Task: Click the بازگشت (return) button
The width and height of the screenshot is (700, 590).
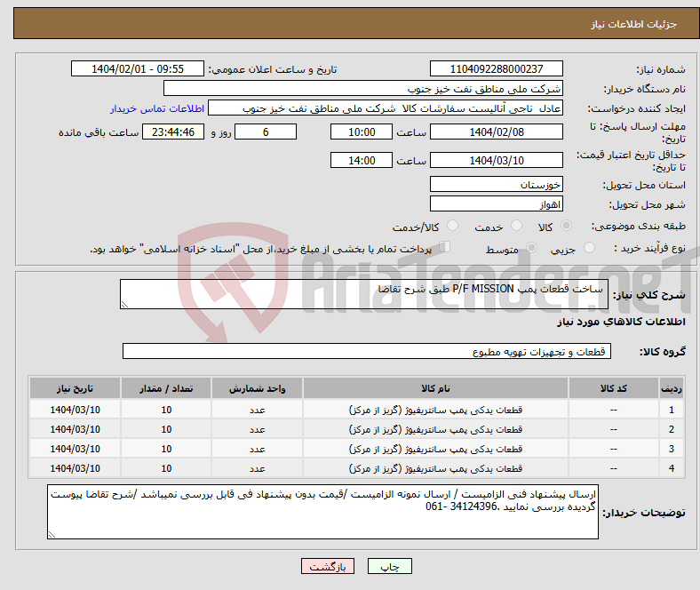Action: pos(328,566)
